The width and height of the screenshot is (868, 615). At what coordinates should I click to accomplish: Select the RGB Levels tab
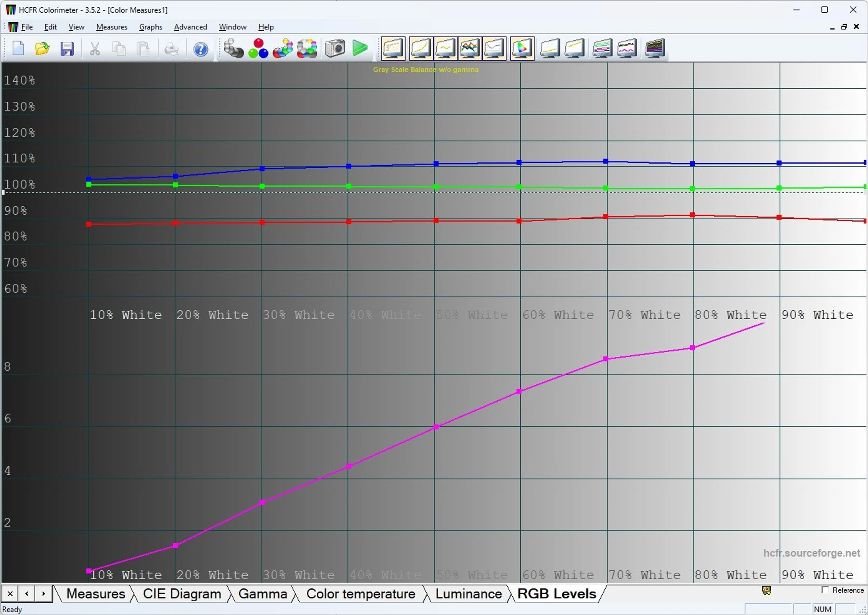tap(557, 594)
